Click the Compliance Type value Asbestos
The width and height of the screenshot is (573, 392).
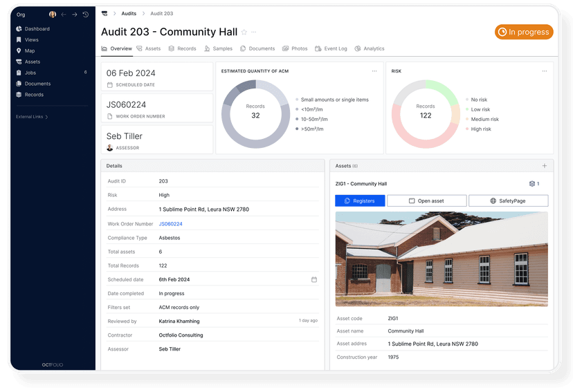tap(170, 238)
